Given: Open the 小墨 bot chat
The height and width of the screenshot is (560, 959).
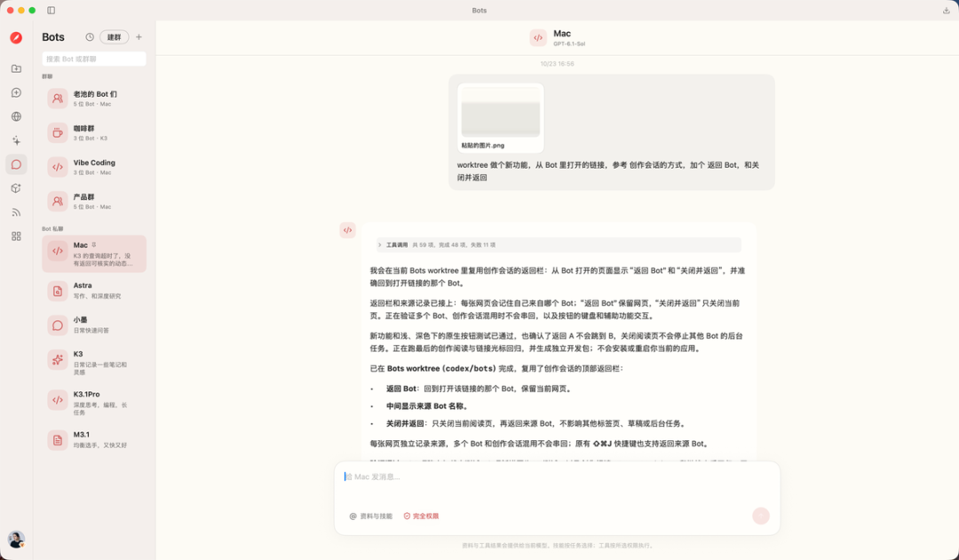Looking at the screenshot, I should click(94, 325).
